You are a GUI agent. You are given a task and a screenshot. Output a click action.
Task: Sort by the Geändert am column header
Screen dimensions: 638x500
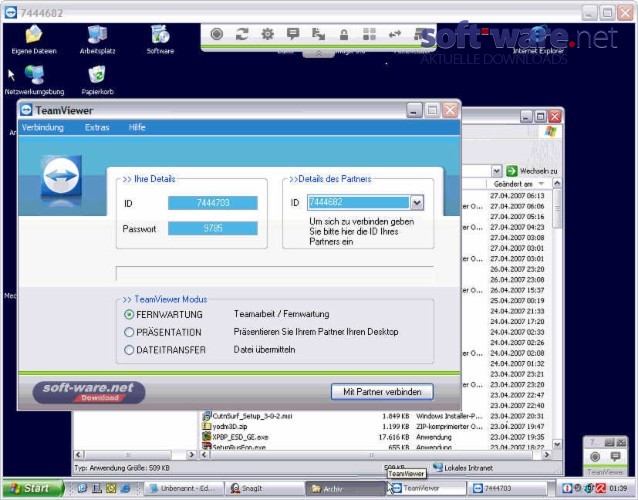(x=518, y=184)
